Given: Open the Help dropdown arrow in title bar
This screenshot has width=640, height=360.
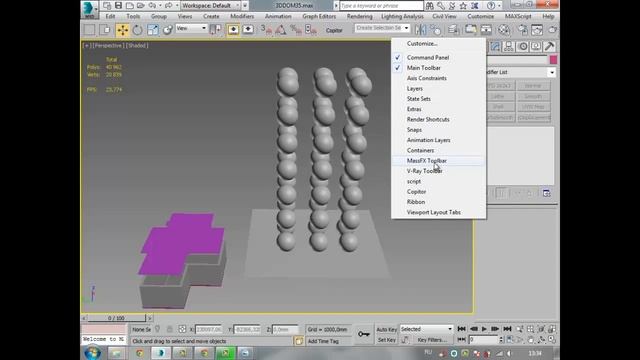Looking at the screenshot, I should pyautogui.click(x=499, y=6).
